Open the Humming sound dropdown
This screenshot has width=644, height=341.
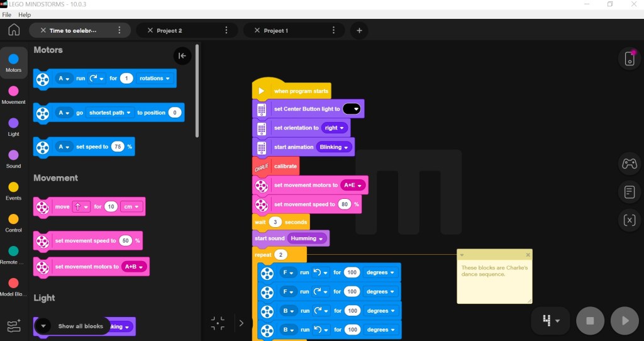308,238
